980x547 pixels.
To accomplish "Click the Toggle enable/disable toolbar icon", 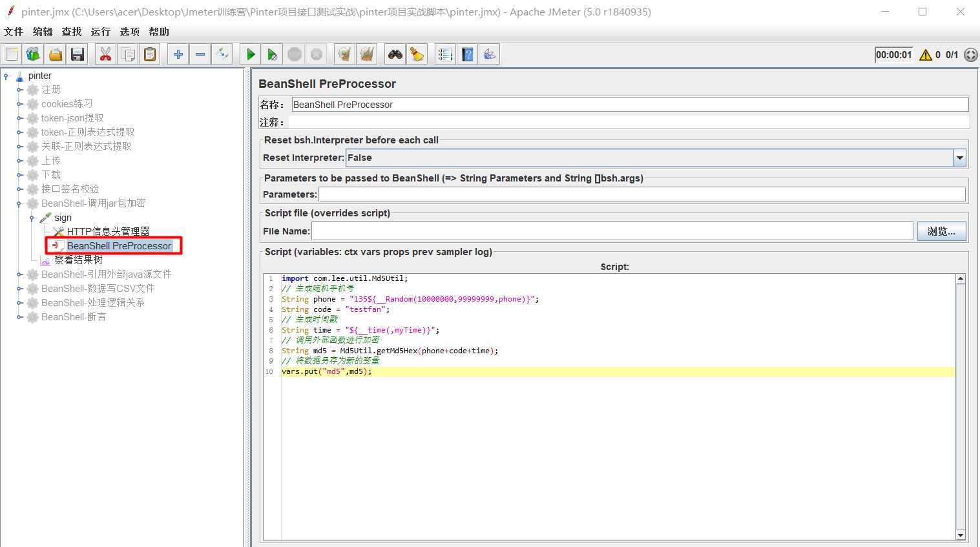I will point(222,54).
